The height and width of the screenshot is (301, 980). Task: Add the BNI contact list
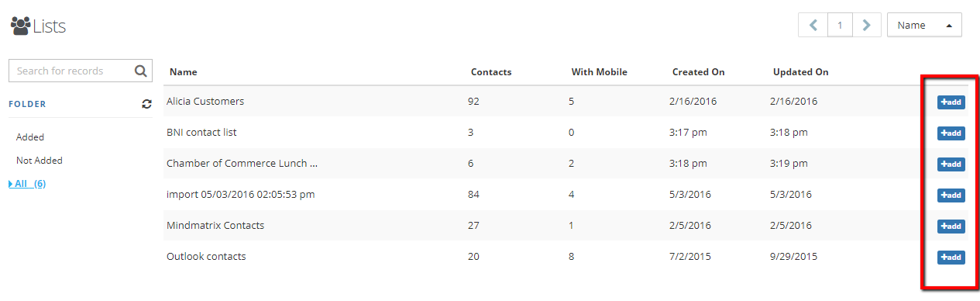click(x=951, y=133)
